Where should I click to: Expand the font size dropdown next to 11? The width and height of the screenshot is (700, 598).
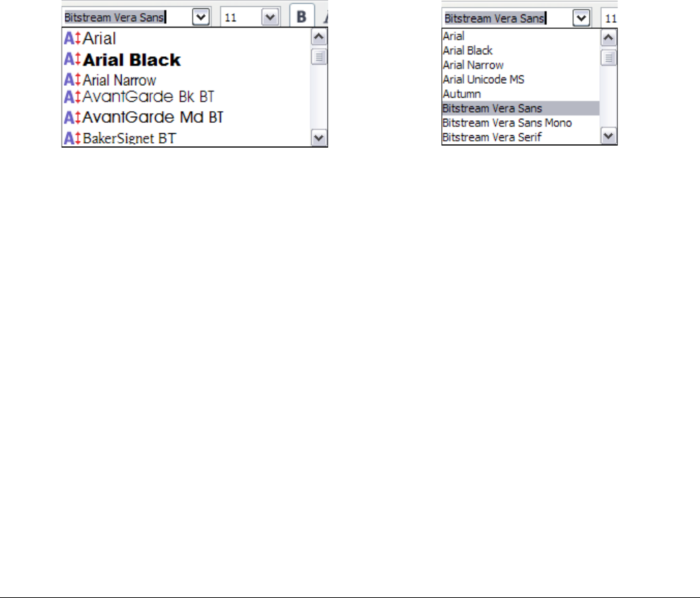pos(270,17)
